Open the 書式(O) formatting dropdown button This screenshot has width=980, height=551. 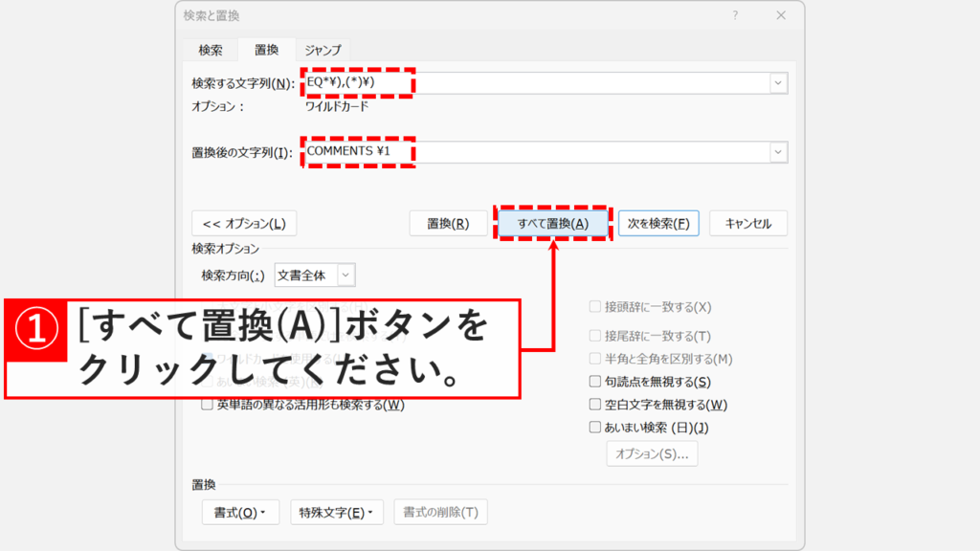pos(240,512)
